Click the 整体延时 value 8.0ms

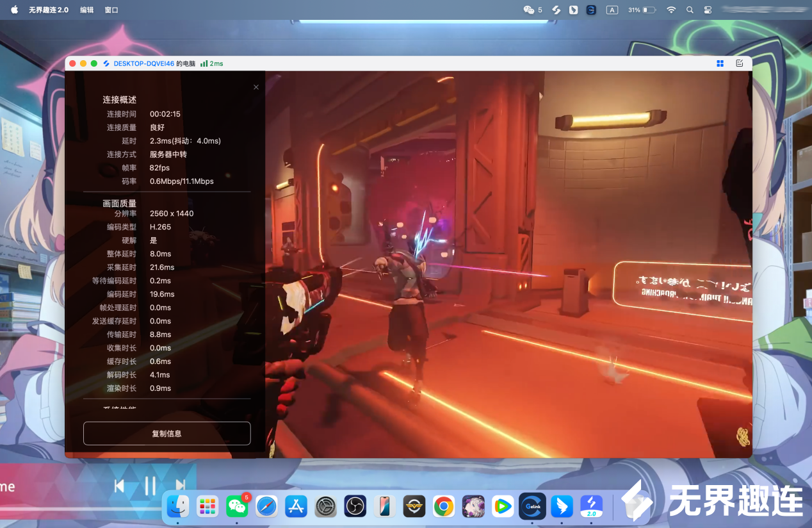pos(161,254)
